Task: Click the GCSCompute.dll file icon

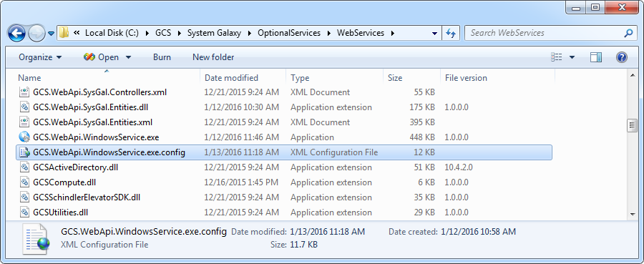Action: (x=24, y=182)
